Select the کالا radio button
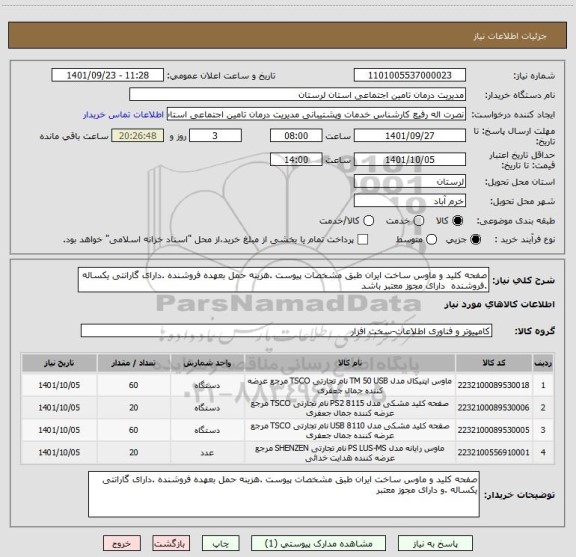The image size is (576, 557). [458, 220]
